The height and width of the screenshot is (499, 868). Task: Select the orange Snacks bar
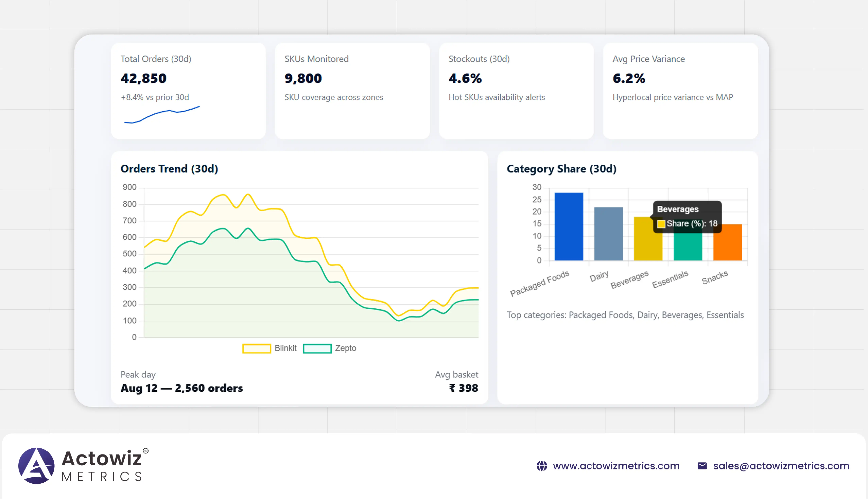tap(727, 242)
